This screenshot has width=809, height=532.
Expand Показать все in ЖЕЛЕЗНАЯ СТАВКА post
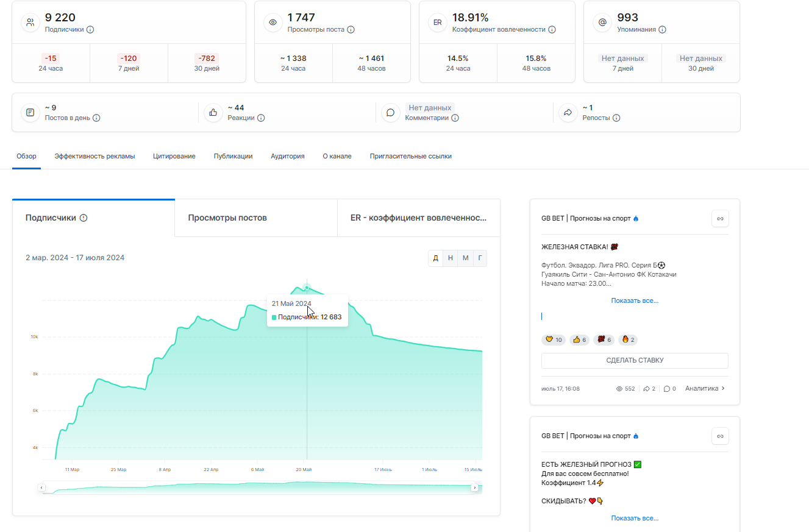pyautogui.click(x=635, y=300)
